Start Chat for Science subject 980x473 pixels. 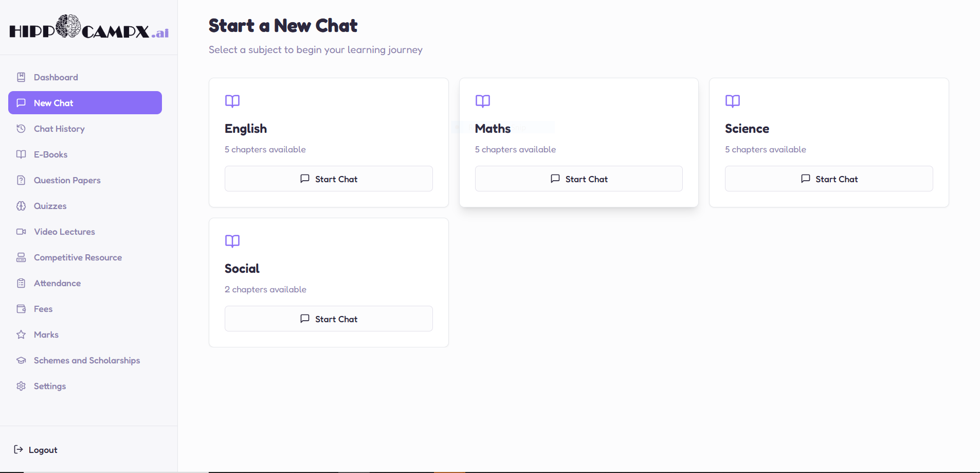coord(829,179)
